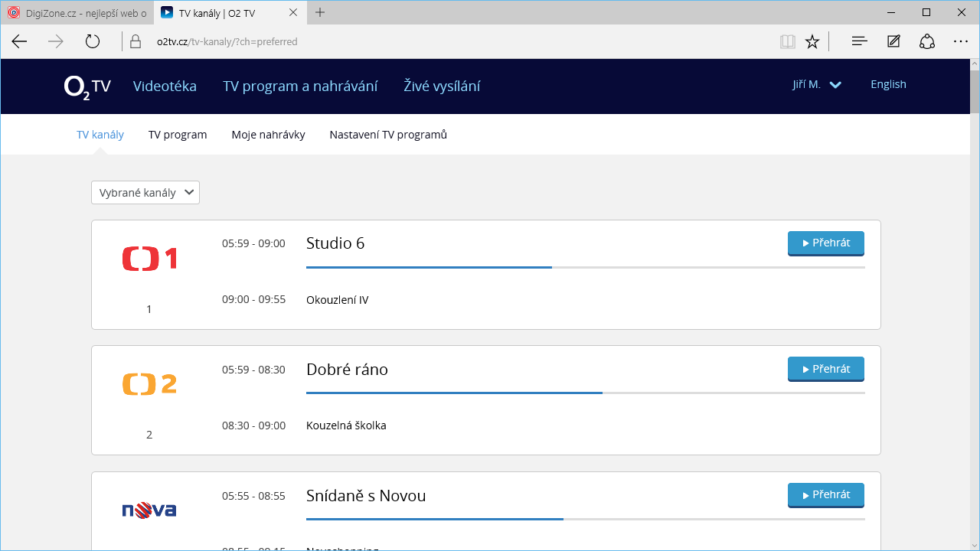
Task: Click the ČT1 channel logo
Action: click(149, 259)
